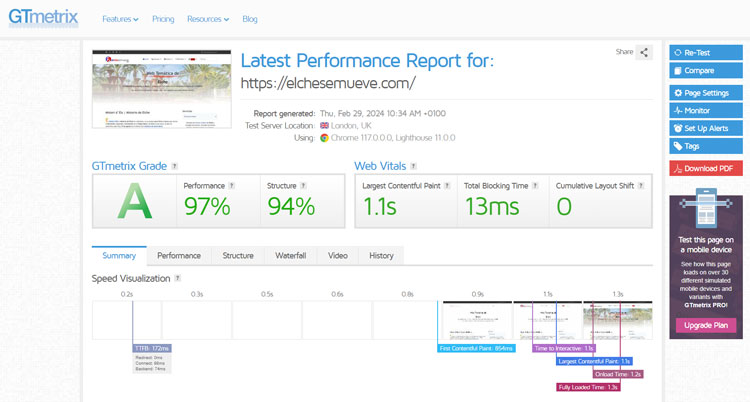Click the mobile device promo illustration
Viewport: 750px width, 402px height.
706,207
